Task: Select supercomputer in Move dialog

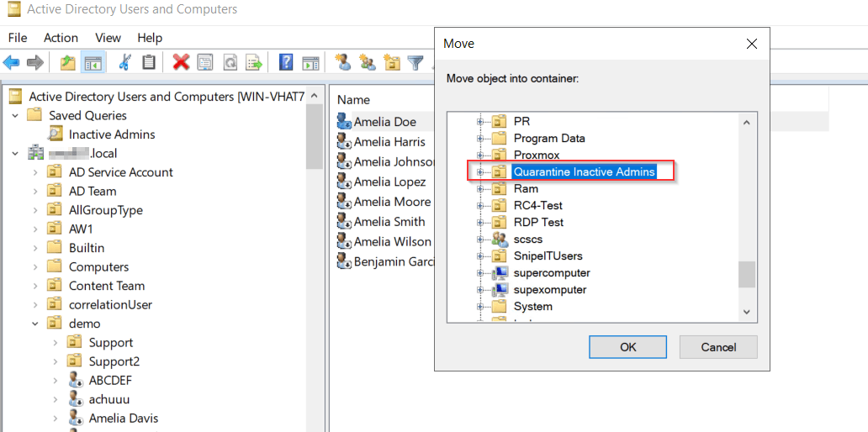Action: pyautogui.click(x=552, y=272)
